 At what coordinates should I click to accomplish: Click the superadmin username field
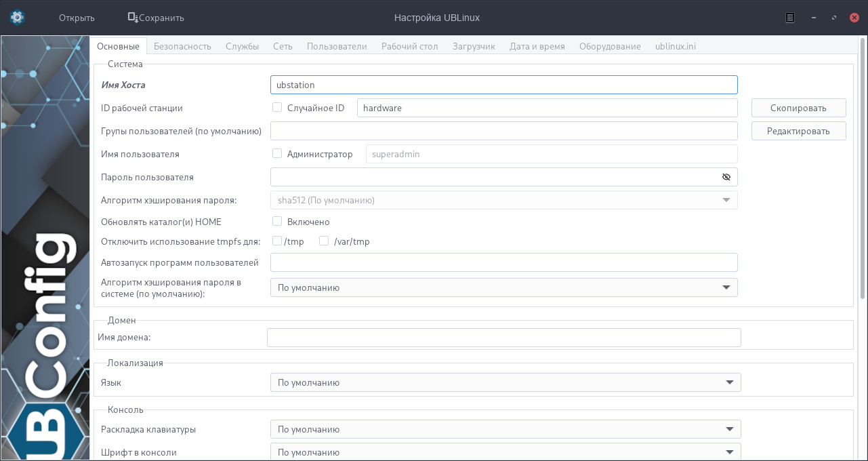552,154
